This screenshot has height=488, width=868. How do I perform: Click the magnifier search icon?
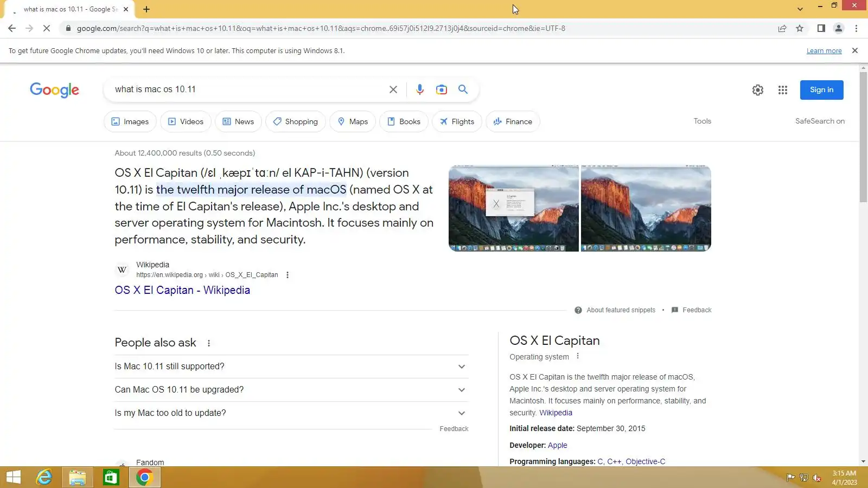tap(463, 89)
